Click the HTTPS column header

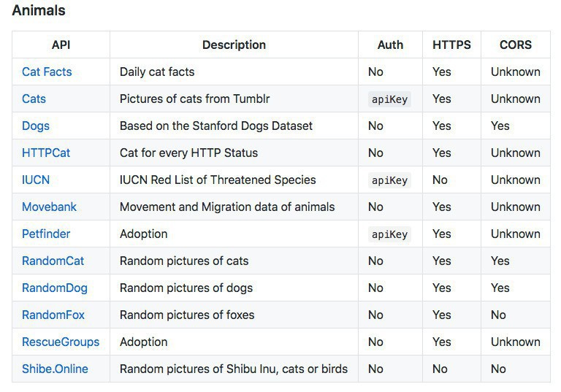click(451, 45)
